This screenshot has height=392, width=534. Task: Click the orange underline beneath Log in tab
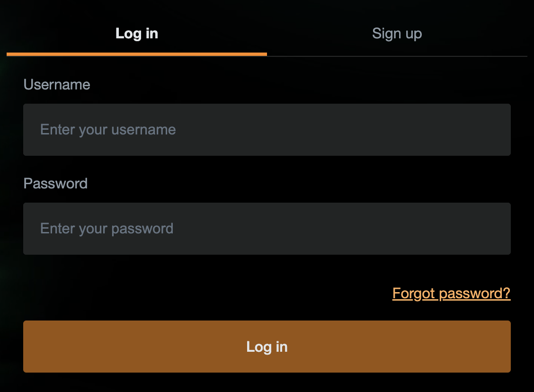[137, 54]
